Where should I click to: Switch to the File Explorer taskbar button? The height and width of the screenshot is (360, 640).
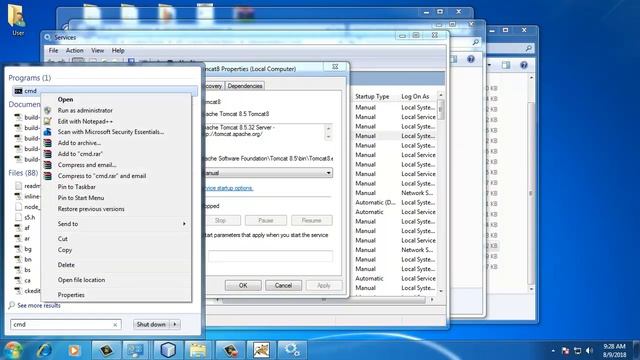point(198,350)
